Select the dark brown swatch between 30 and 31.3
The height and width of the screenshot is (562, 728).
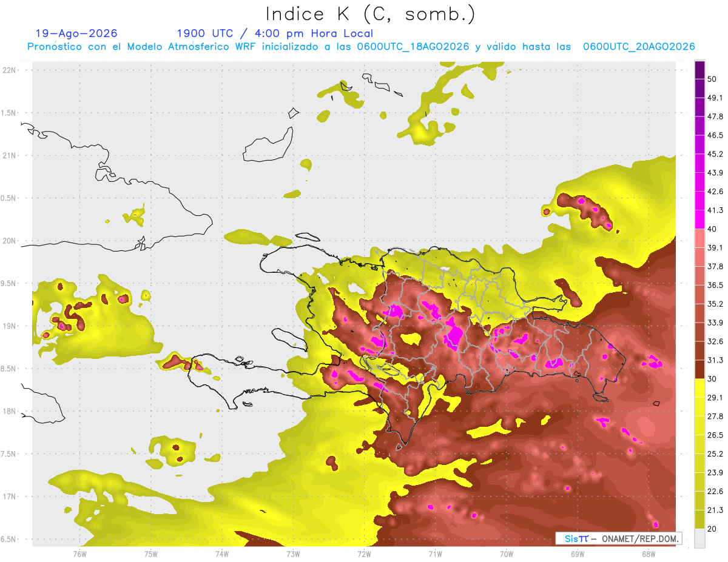(699, 370)
